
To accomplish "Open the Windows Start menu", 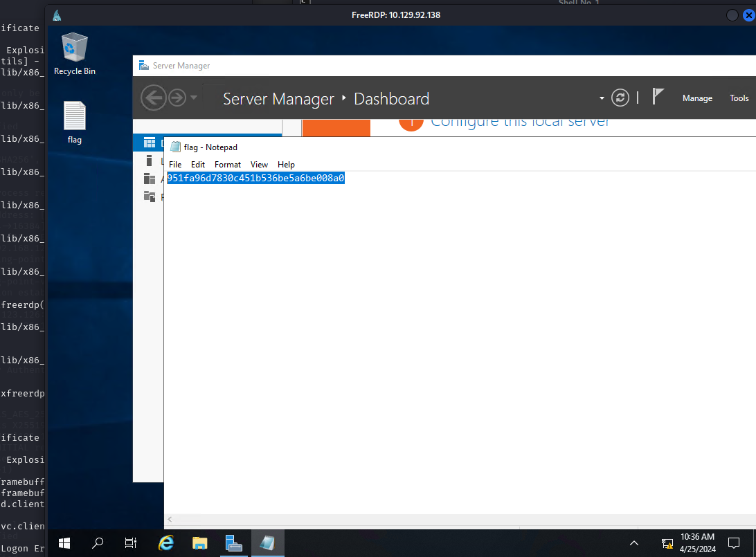I will (x=64, y=544).
